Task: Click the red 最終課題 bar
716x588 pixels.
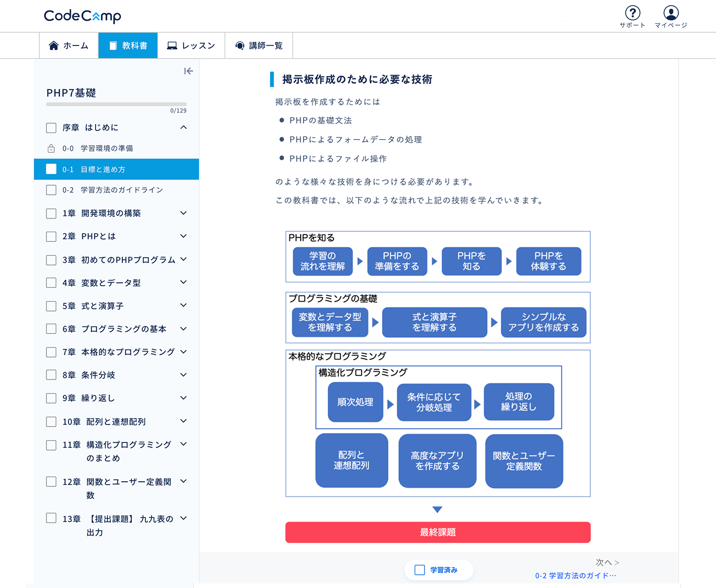Action: coord(438,532)
